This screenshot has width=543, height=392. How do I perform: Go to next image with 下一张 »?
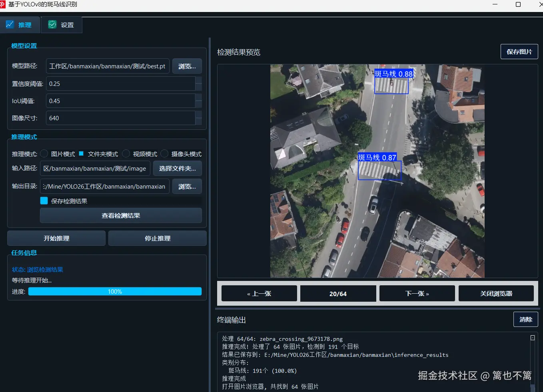417,293
